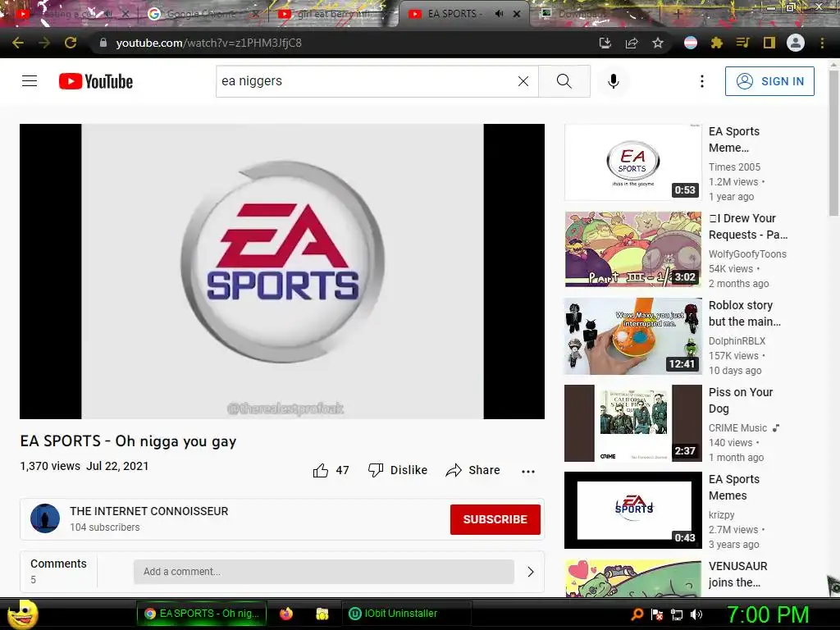Open volume speaker icon in tray
Image resolution: width=840 pixels, height=630 pixels.
click(696, 614)
